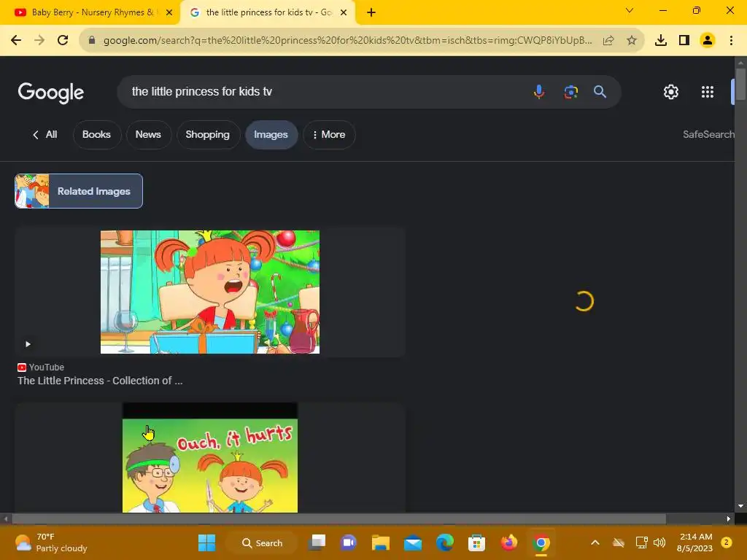This screenshot has height=560, width=747.
Task: Click the voice search microphone icon
Action: pyautogui.click(x=539, y=91)
